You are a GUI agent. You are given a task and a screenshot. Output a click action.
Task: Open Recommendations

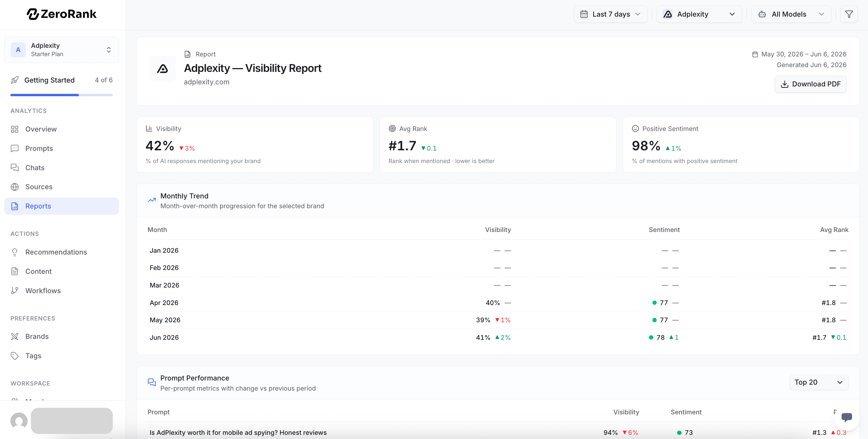tap(62, 252)
